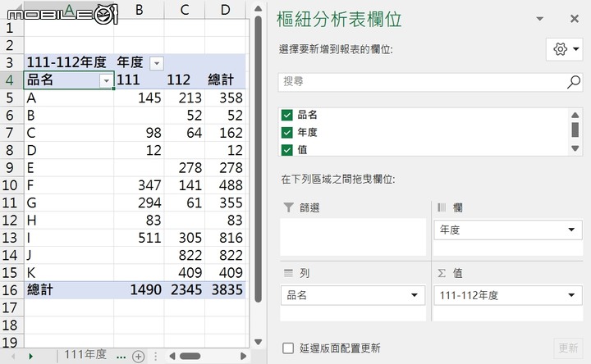Select grand total cell 3835
Screen dimensions: 591x364
coord(226,290)
